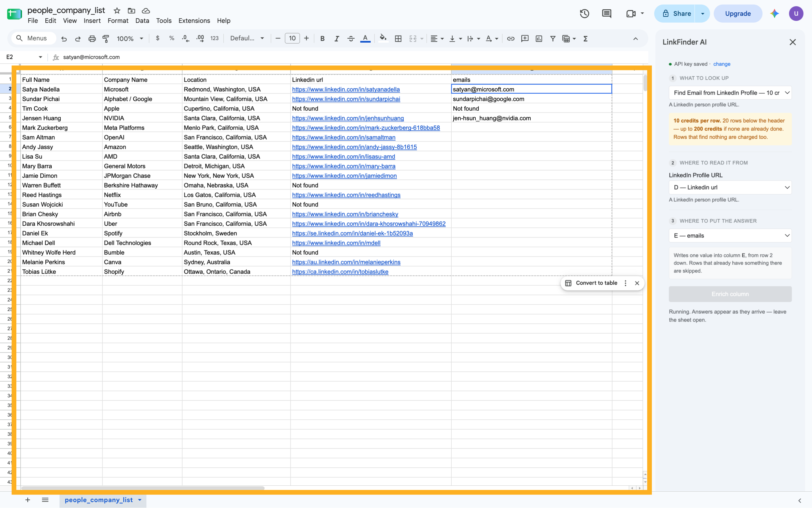
Task: Click the font size input field
Action: (x=292, y=38)
